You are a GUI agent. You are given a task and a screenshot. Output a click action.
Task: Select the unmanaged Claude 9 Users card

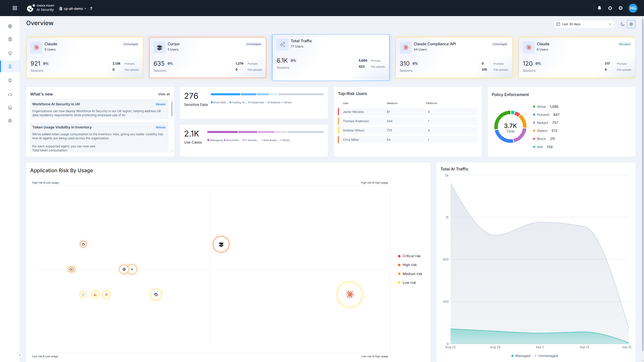coord(85,58)
